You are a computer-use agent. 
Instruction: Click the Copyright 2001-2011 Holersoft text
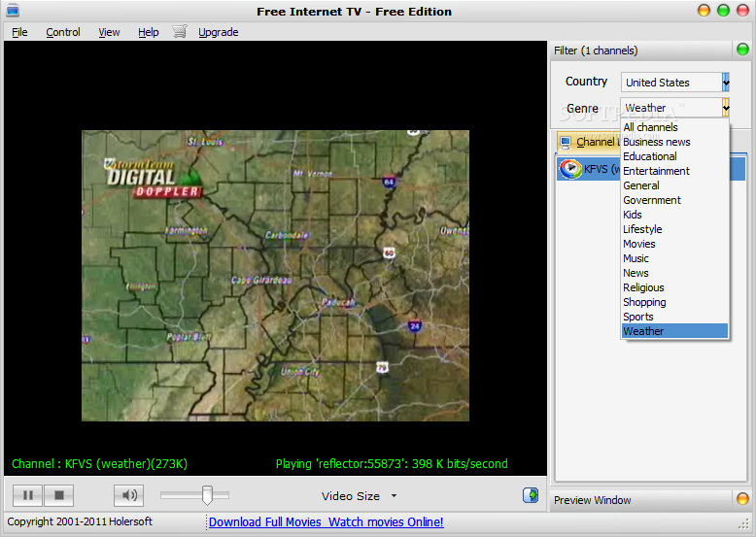pos(80,521)
